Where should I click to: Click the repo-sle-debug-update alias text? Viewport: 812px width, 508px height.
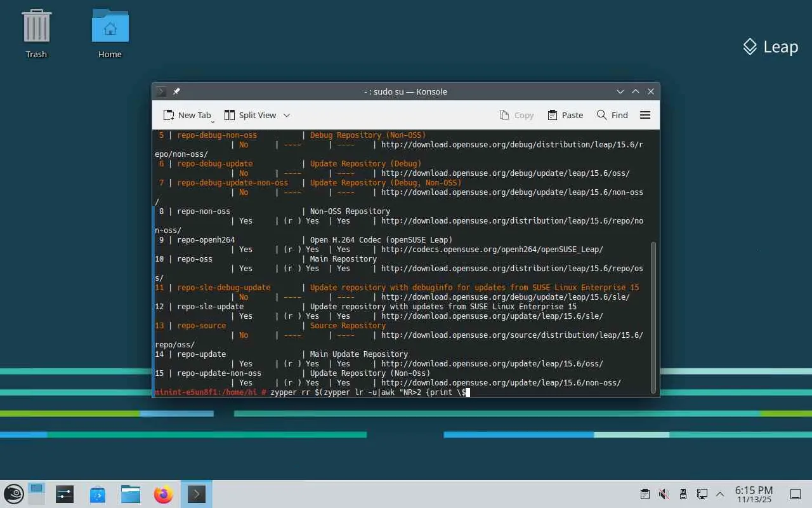point(224,288)
